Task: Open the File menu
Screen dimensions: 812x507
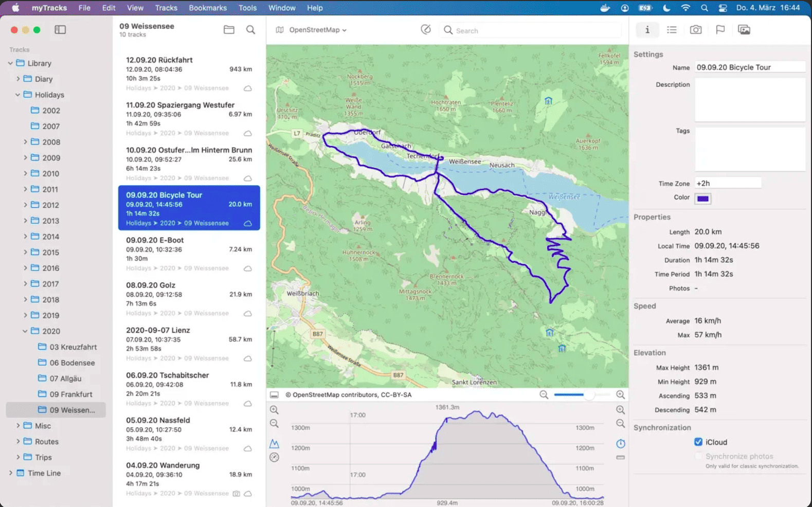Action: [84, 8]
